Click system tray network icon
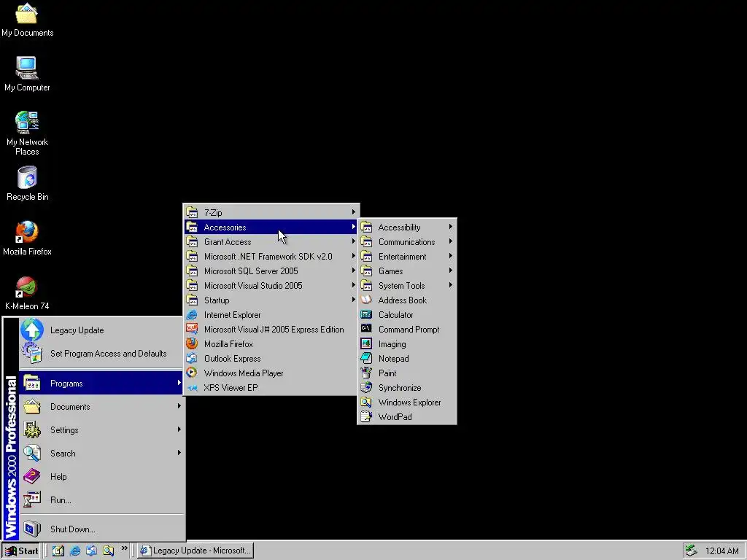Viewport: 747px width, 560px height. [x=692, y=551]
